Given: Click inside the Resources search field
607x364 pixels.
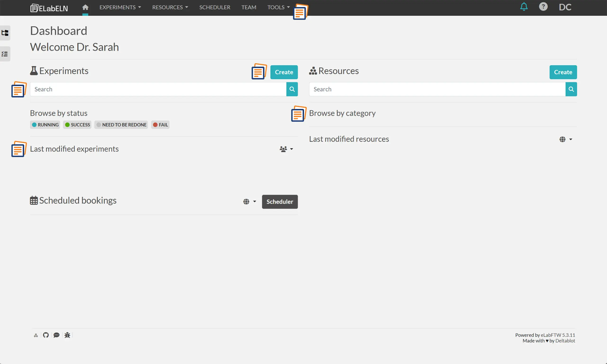Looking at the screenshot, I should (x=437, y=89).
